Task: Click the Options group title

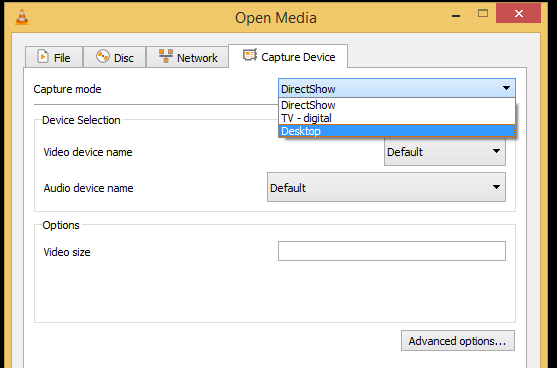Action: tap(61, 225)
